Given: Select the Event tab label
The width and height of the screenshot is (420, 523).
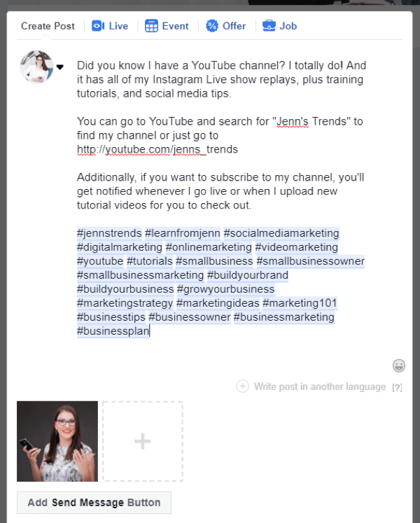Looking at the screenshot, I should click(x=175, y=26).
